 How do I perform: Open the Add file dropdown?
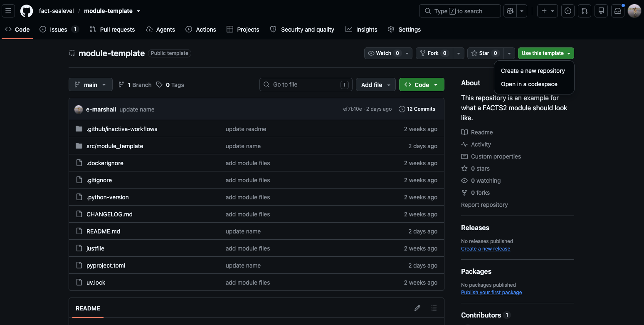click(376, 84)
